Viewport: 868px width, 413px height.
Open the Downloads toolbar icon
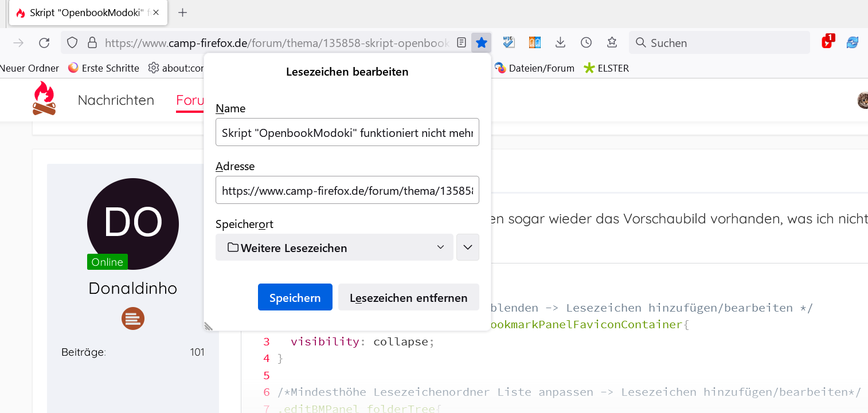(x=561, y=43)
